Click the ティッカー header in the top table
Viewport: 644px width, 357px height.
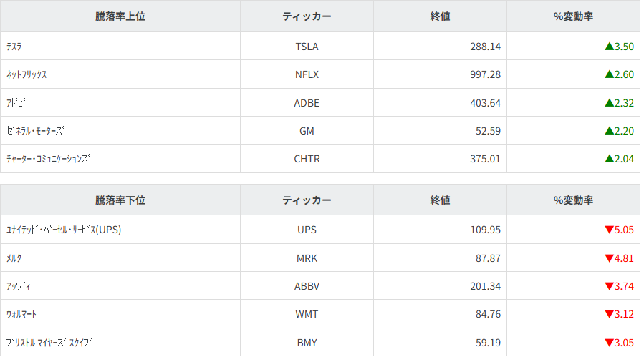coord(307,16)
